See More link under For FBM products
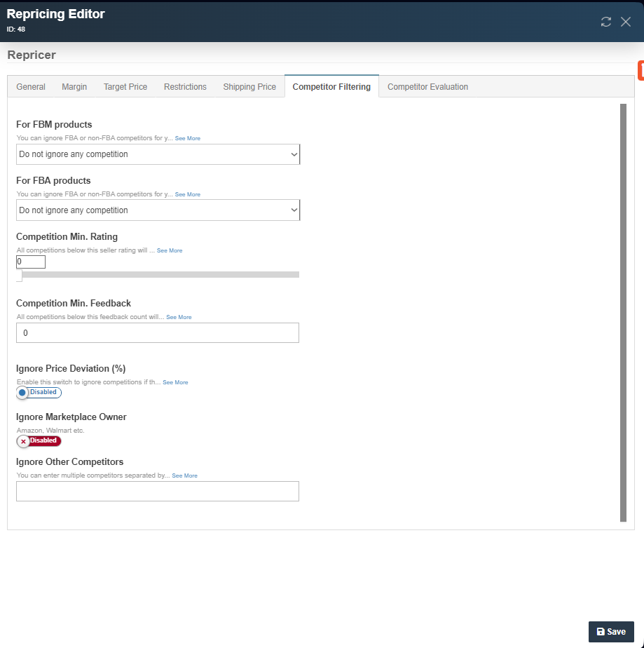The width and height of the screenshot is (644, 648). point(187,138)
